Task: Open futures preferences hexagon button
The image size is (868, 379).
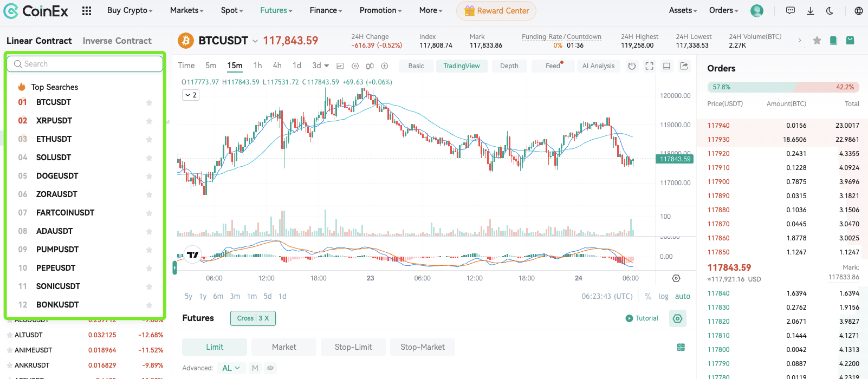Action: (x=678, y=318)
